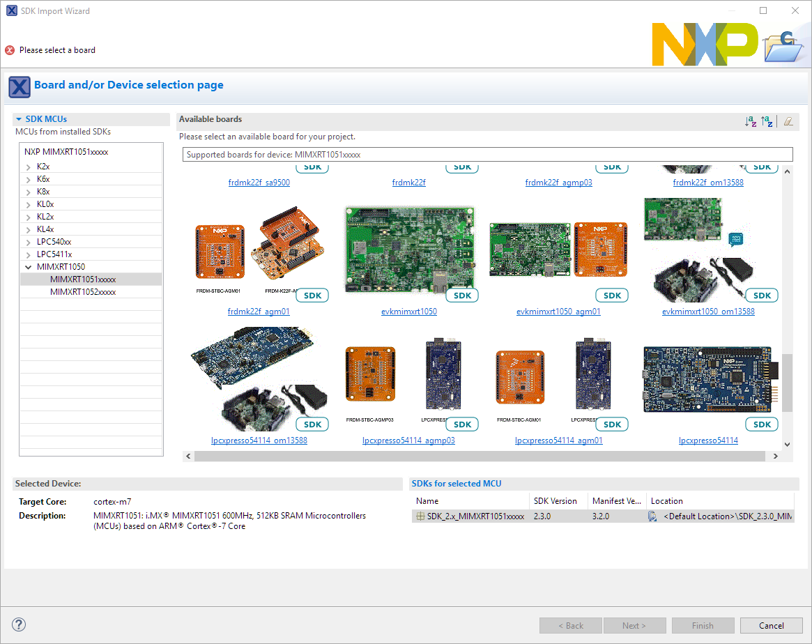Screen dimensions: 812x644
Task: Open help with the question mark icon
Action: 19,624
